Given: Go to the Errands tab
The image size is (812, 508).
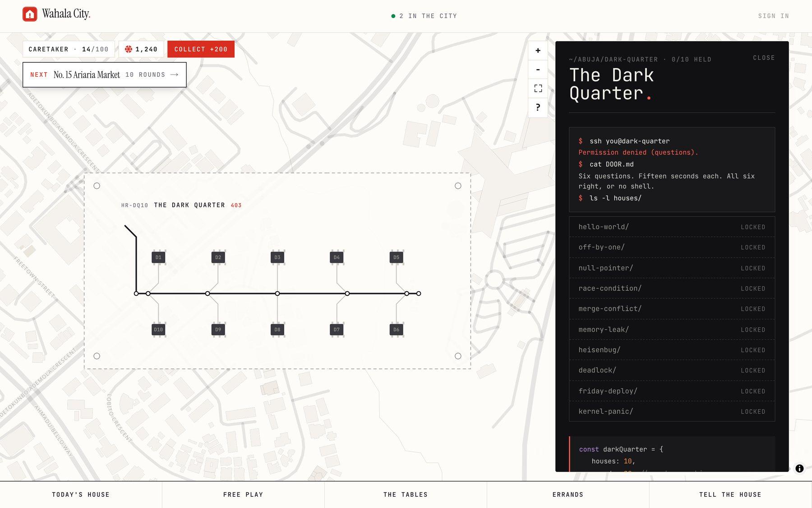Looking at the screenshot, I should (568, 494).
